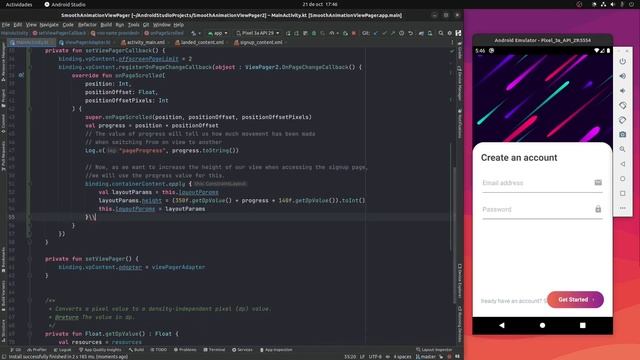Open the Window menu
Image resolution: width=640 pixels, height=360 pixels.
(162, 24)
